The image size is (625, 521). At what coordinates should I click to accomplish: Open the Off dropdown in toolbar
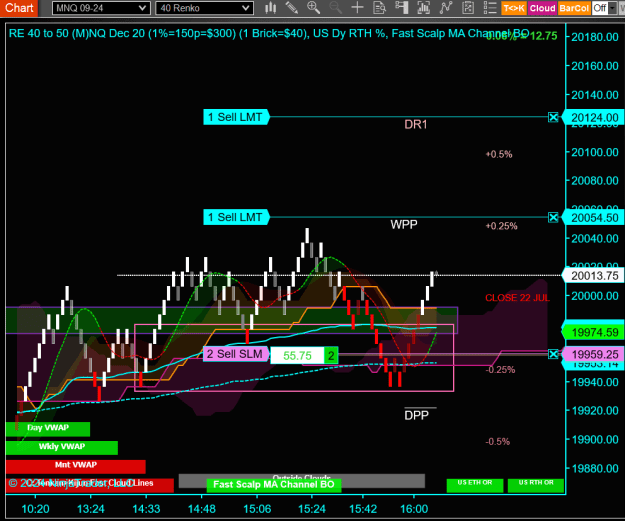coord(604,8)
